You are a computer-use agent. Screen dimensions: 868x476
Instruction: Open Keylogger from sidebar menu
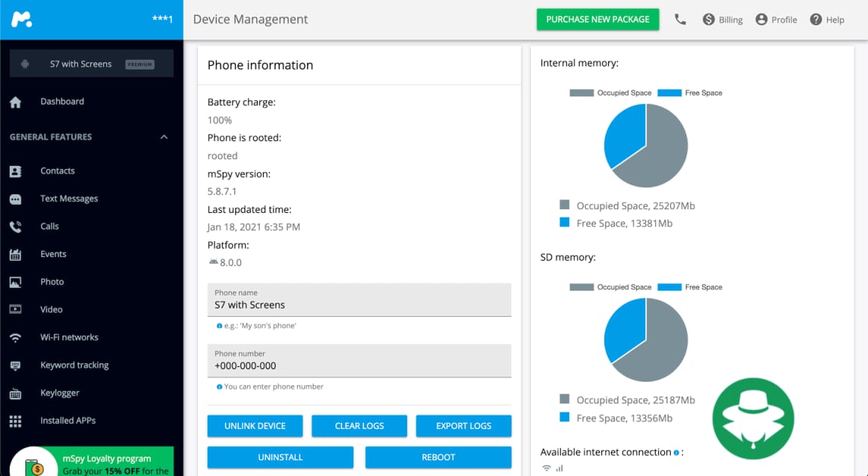[60, 393]
